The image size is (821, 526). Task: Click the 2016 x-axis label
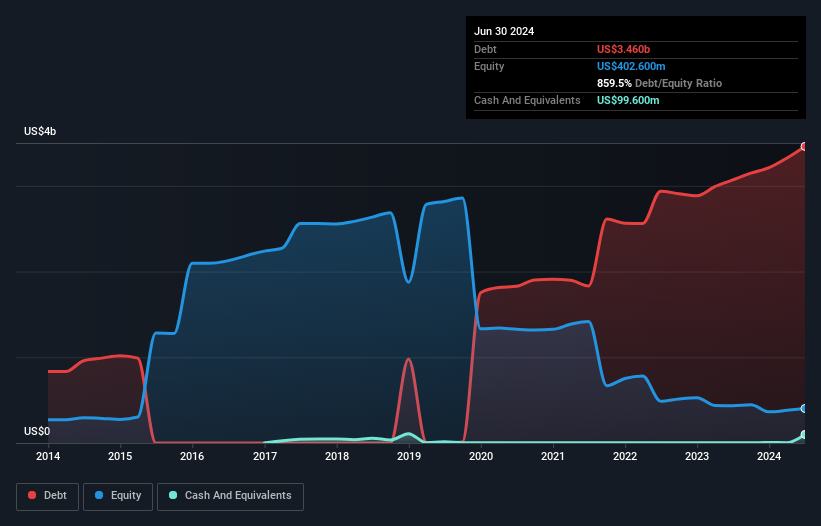click(x=192, y=456)
